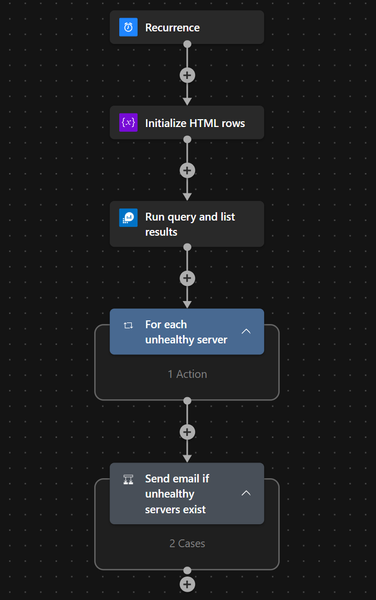This screenshot has width=376, height=600.
Task: Select the Initialize HTML rows action
Action: point(187,122)
